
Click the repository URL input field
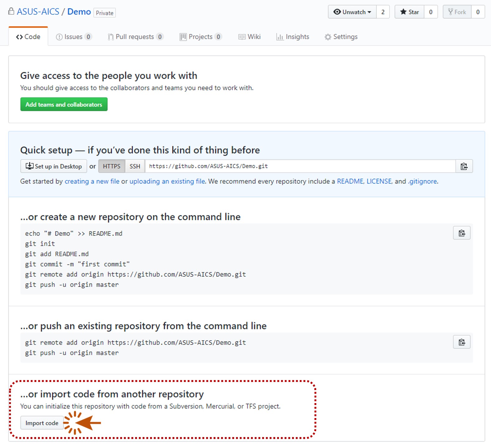coord(300,166)
